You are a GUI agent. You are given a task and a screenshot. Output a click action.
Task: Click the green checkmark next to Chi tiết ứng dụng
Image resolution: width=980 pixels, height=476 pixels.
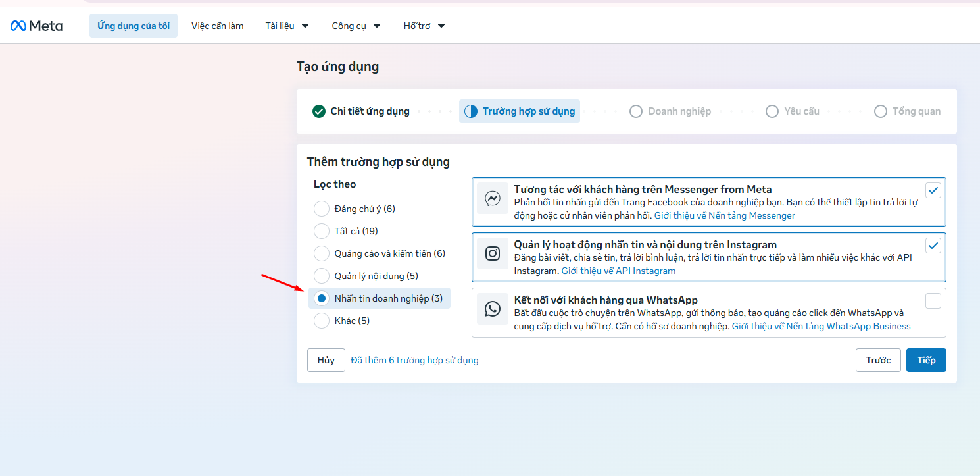[319, 111]
